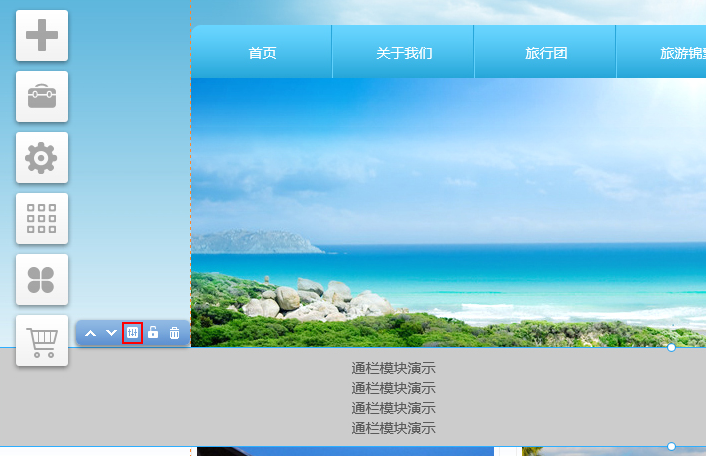Click the bottom resize handle of gray module
This screenshot has width=708, height=456.
(x=671, y=446)
